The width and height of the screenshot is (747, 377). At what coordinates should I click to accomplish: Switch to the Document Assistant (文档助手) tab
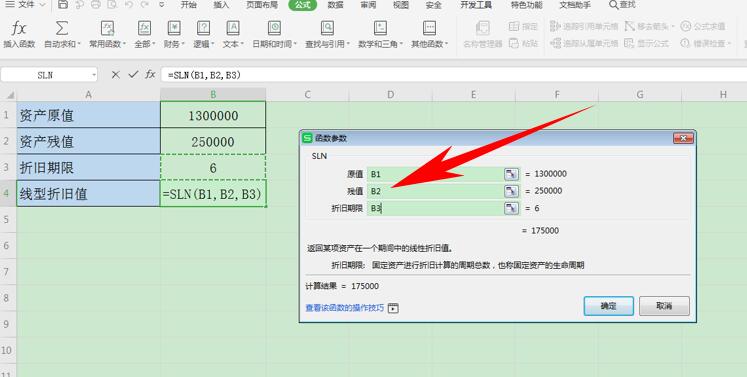coord(575,5)
